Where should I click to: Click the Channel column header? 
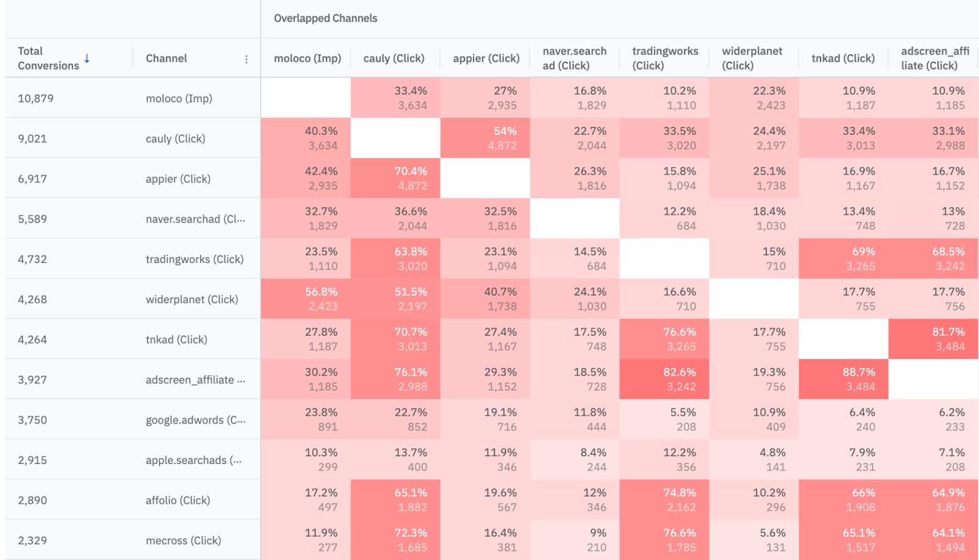point(166,59)
